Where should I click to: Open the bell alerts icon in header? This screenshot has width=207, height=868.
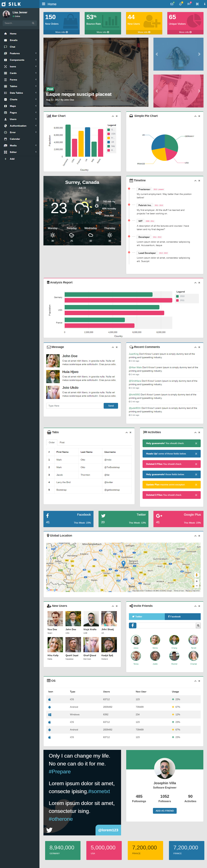click(180, 4)
